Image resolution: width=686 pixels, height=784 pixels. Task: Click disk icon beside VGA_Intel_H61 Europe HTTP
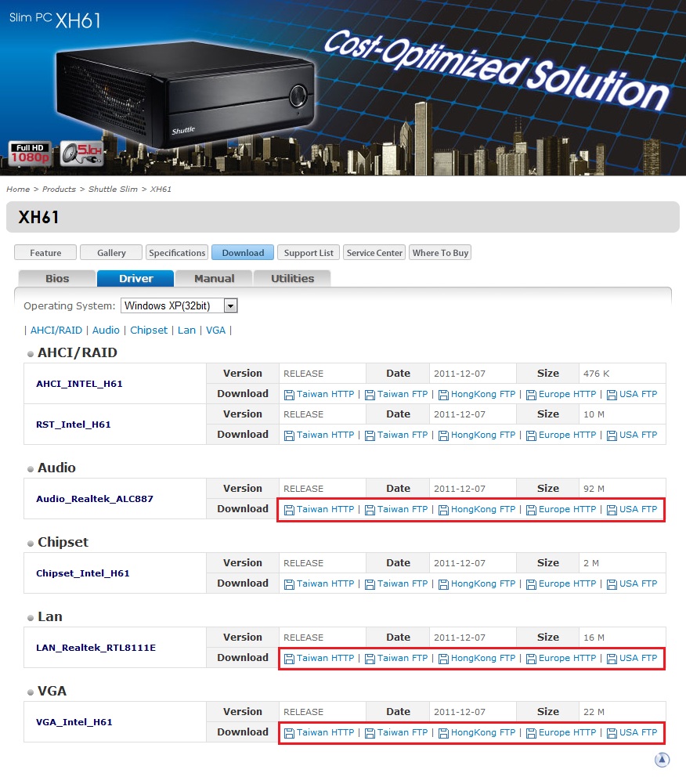[531, 734]
